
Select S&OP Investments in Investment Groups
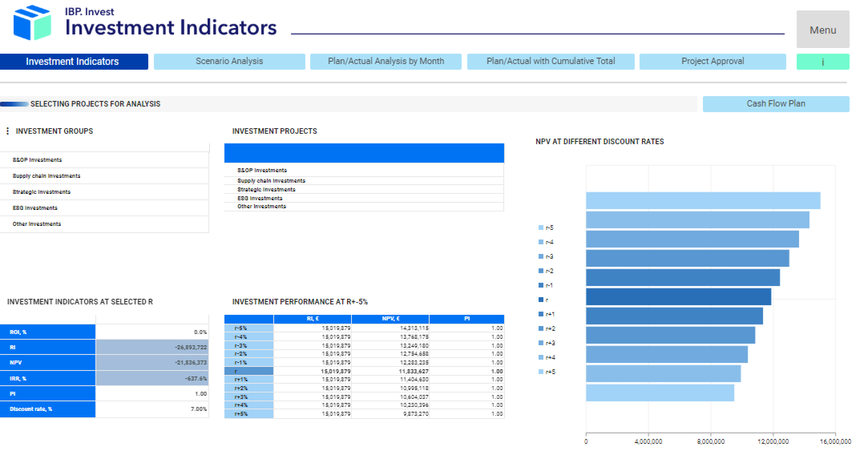click(x=37, y=160)
